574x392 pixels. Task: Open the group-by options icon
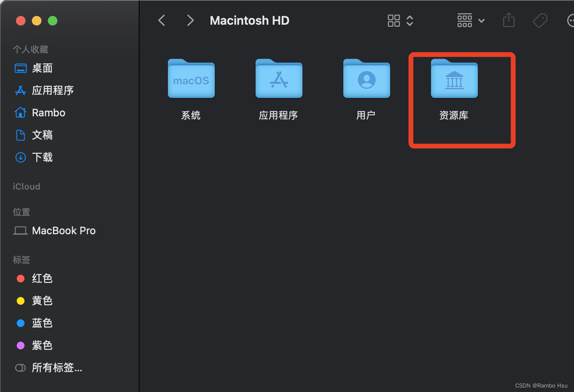(x=465, y=20)
